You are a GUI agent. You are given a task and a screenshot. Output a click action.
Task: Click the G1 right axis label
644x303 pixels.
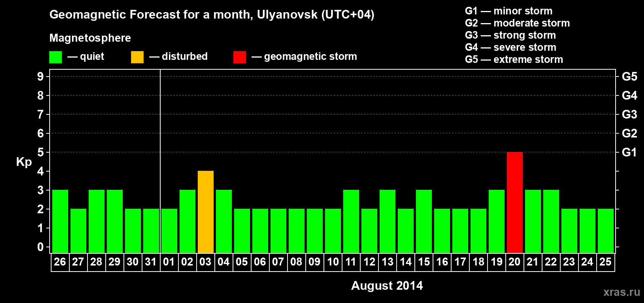coord(629,152)
